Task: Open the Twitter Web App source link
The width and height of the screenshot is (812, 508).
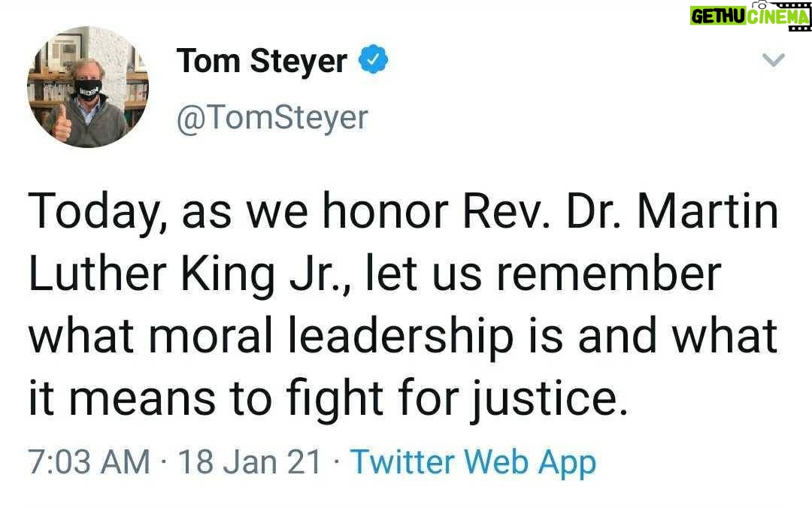Action: [x=474, y=462]
